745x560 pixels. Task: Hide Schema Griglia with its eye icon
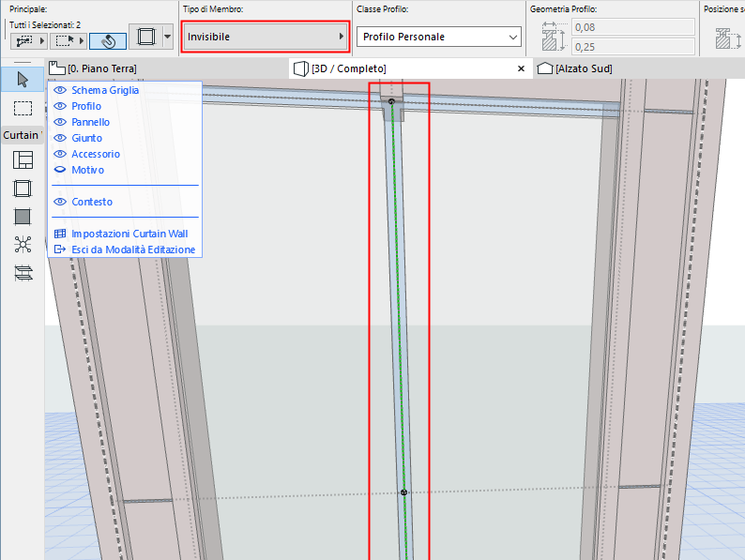(60, 90)
